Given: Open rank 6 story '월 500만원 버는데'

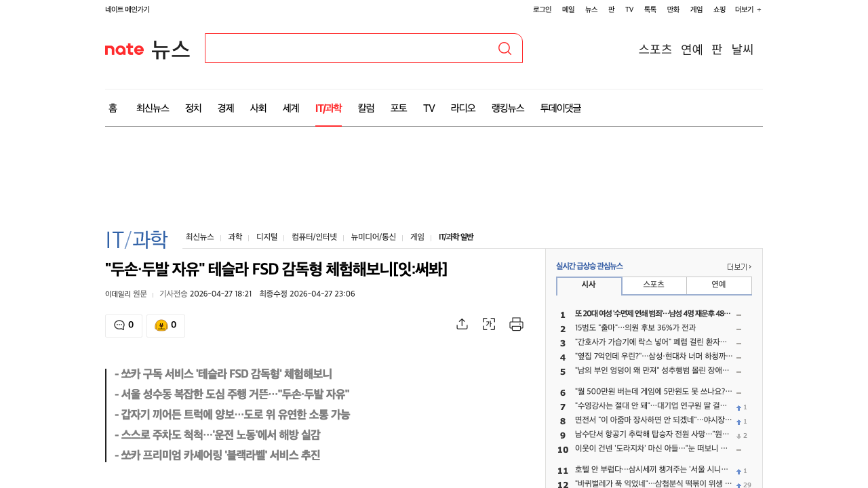Looking at the screenshot, I should 654,392.
